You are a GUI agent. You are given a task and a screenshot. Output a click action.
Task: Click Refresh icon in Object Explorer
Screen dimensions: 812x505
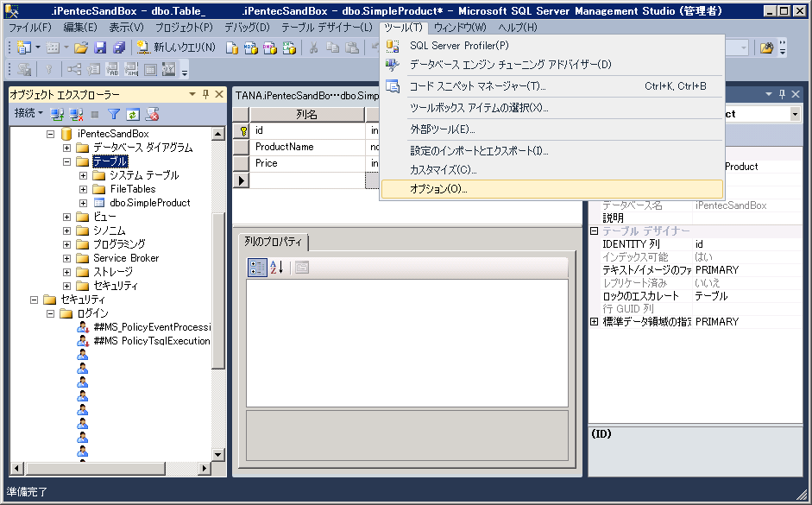click(133, 114)
